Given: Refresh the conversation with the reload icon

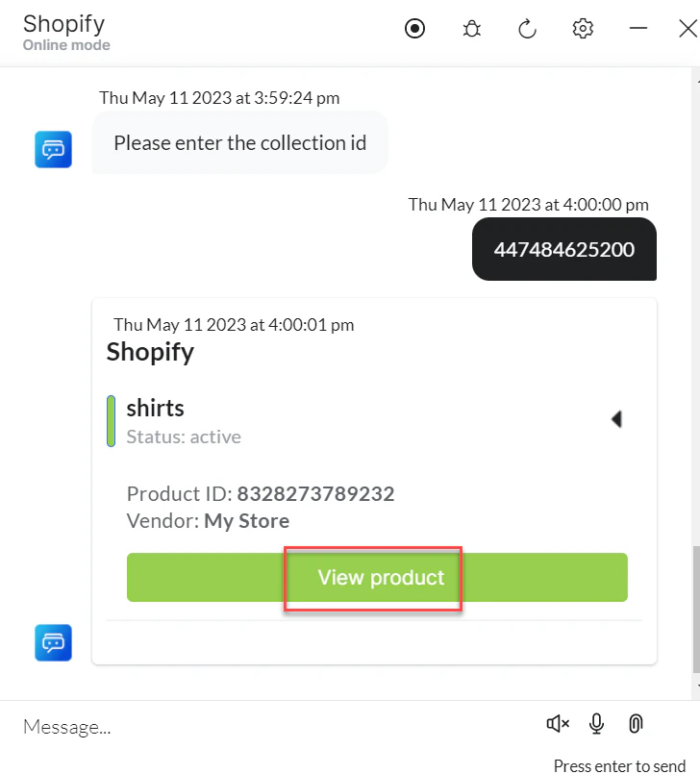Looking at the screenshot, I should 527,28.
